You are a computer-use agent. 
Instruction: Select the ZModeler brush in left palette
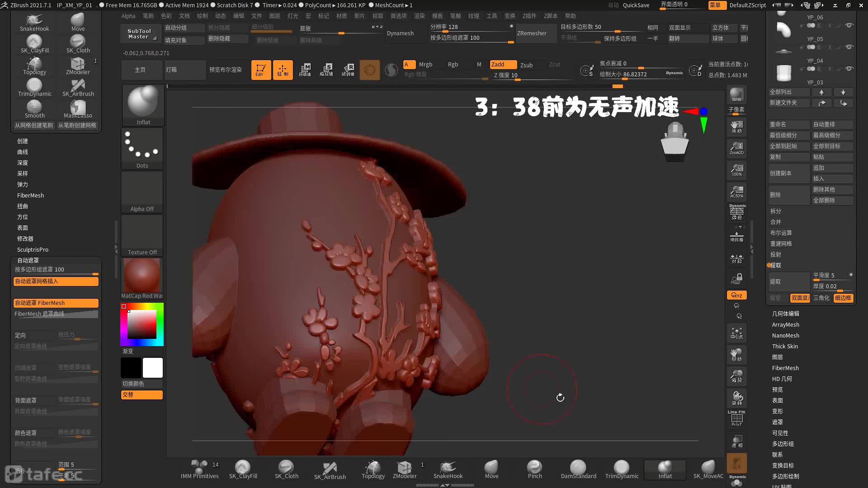[x=78, y=66]
